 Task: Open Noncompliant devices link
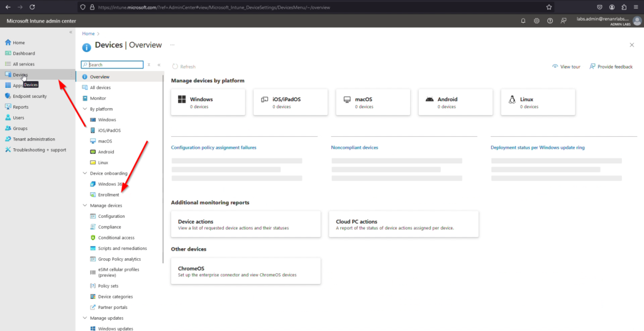[355, 147]
